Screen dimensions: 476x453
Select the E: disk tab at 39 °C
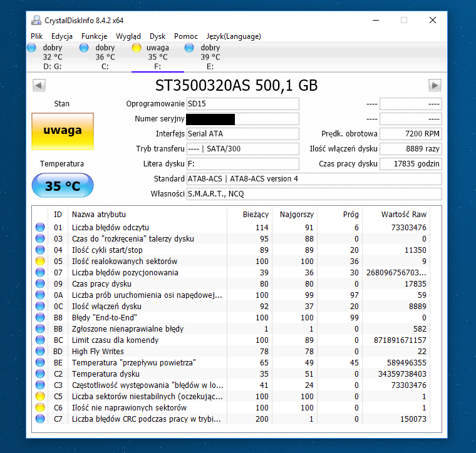pos(210,57)
